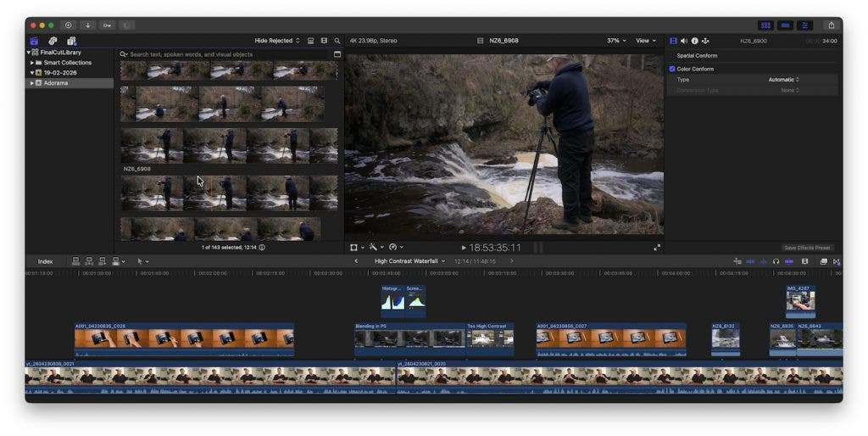Open the Photos and Audio sidebar

pos(53,41)
